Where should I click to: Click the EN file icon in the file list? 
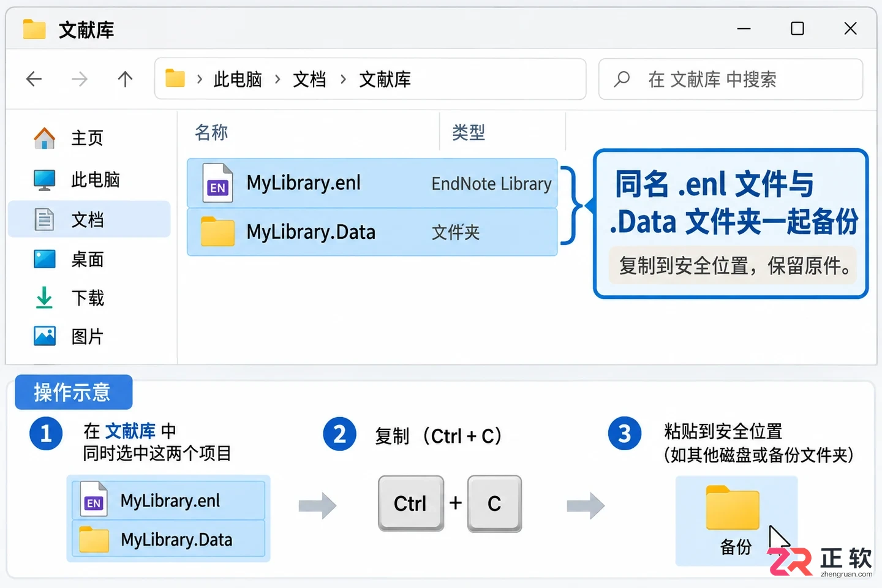tap(217, 183)
